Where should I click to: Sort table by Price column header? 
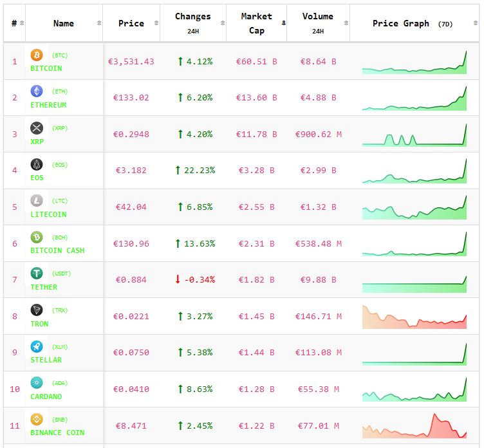coord(131,23)
